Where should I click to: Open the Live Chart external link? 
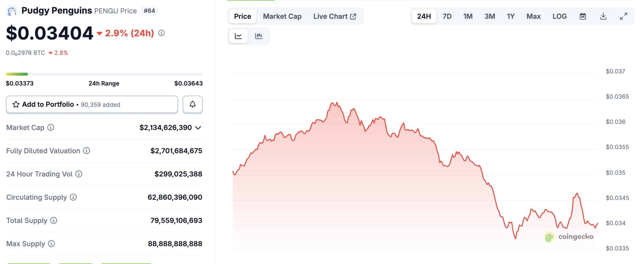click(335, 16)
